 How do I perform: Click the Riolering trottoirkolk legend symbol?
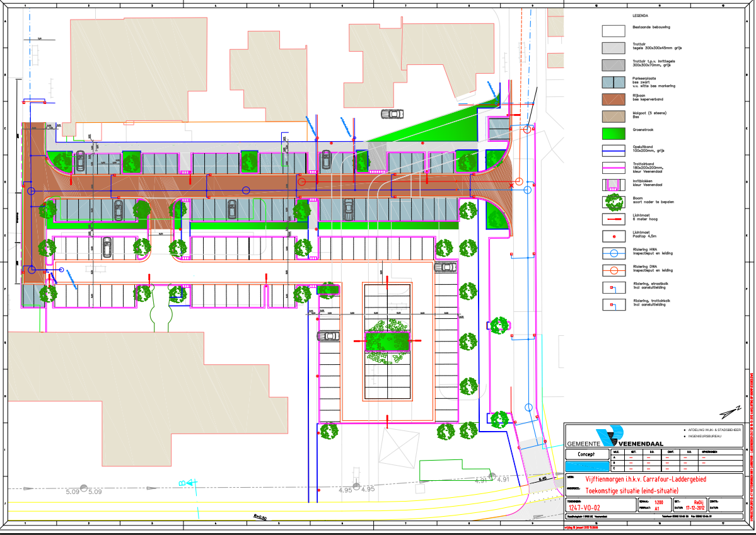tap(614, 305)
